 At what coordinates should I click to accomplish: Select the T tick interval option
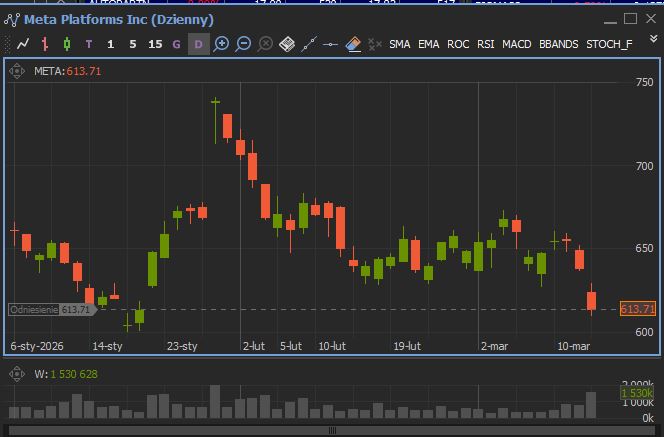(x=89, y=44)
